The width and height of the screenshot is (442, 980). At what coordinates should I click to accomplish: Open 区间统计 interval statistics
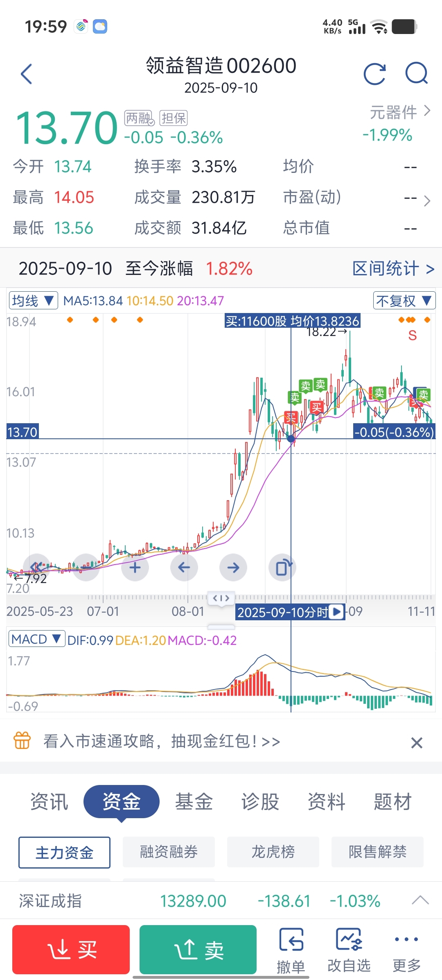tap(393, 269)
